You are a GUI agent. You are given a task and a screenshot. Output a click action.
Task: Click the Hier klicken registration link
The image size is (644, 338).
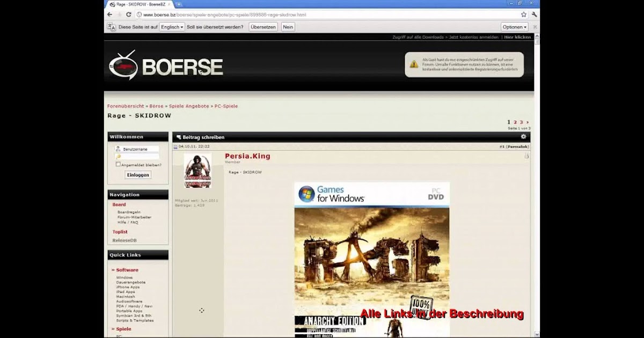tap(517, 37)
